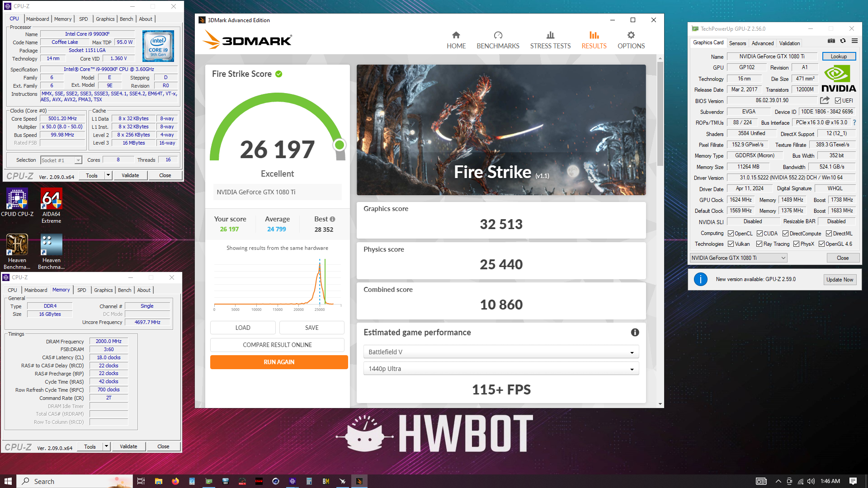Click Lookup in GPU-Z

(x=839, y=56)
